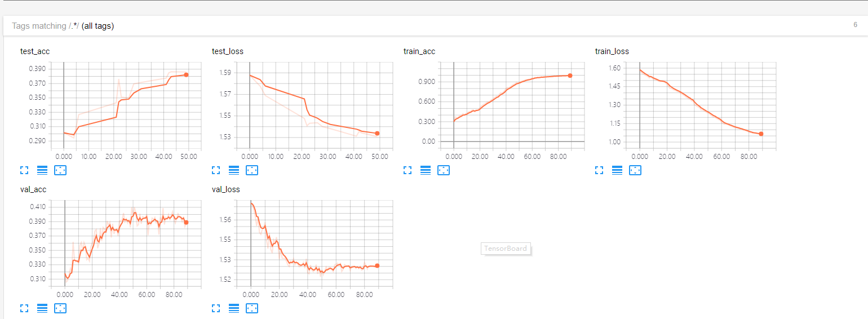This screenshot has width=868, height=319.
Task: Click the tag count number 6
Action: pos(855,25)
